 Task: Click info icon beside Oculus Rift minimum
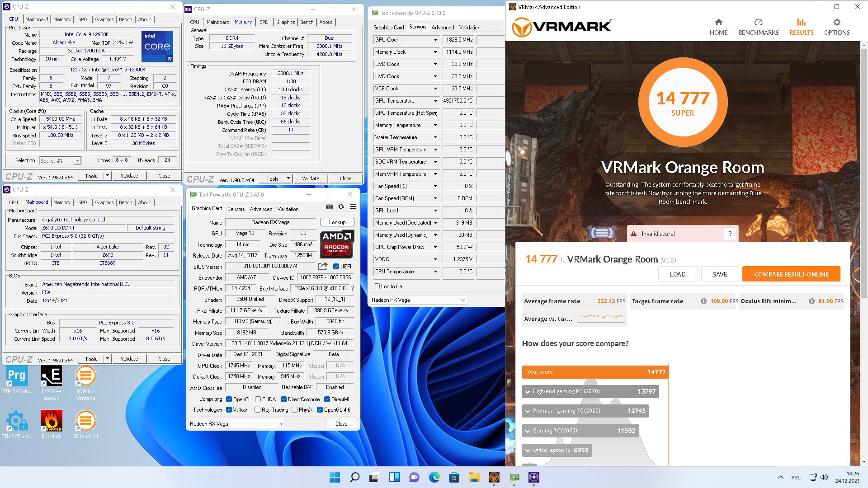pyautogui.click(x=811, y=301)
